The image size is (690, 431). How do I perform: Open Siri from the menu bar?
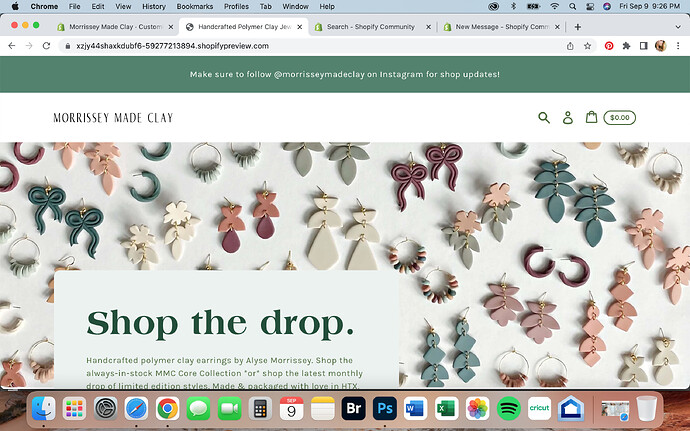point(607,6)
